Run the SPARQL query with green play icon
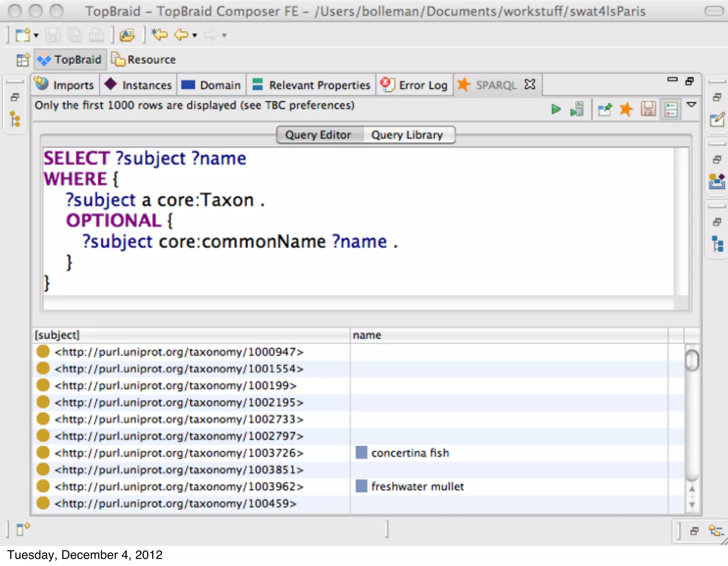The width and height of the screenshot is (728, 566). tap(556, 109)
